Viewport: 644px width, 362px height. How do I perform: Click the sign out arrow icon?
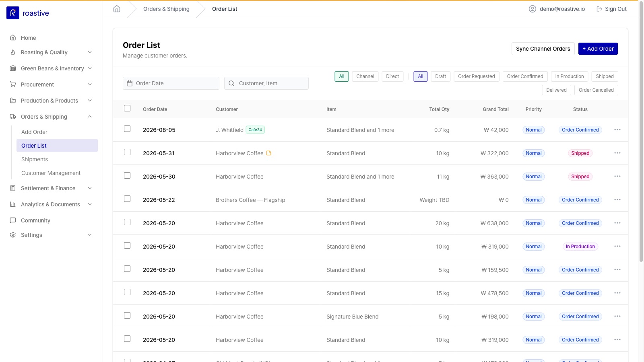tap(599, 9)
